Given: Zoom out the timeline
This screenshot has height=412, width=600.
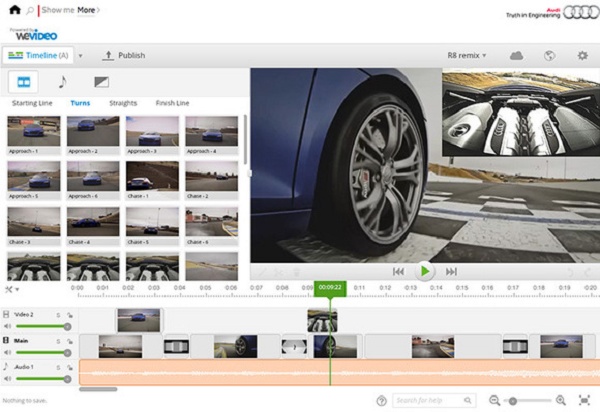Looking at the screenshot, I should (494, 401).
